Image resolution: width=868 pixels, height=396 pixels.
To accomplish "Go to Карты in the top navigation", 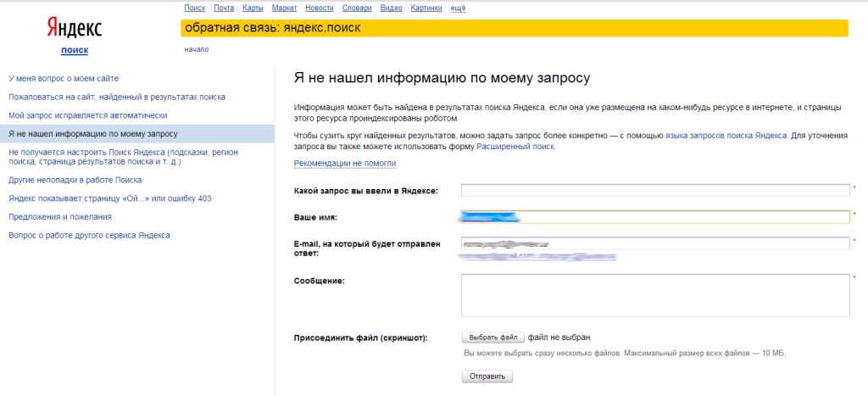I will (253, 8).
